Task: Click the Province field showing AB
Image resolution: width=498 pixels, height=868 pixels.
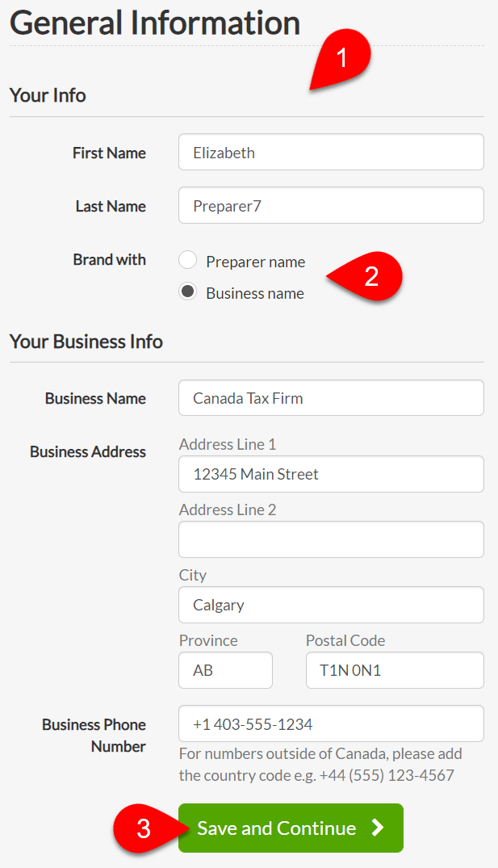Action: coord(225,670)
